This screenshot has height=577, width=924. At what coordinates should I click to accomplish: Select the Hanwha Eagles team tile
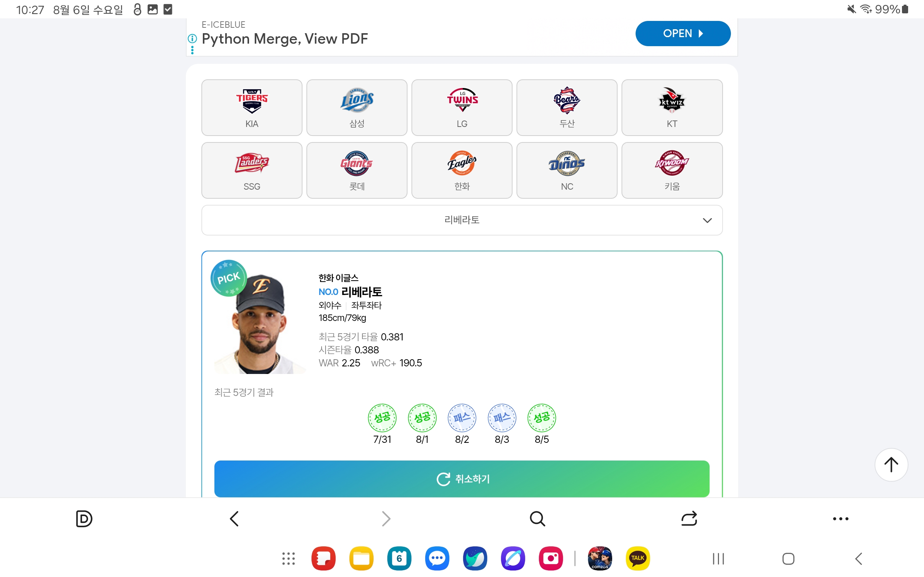462,170
